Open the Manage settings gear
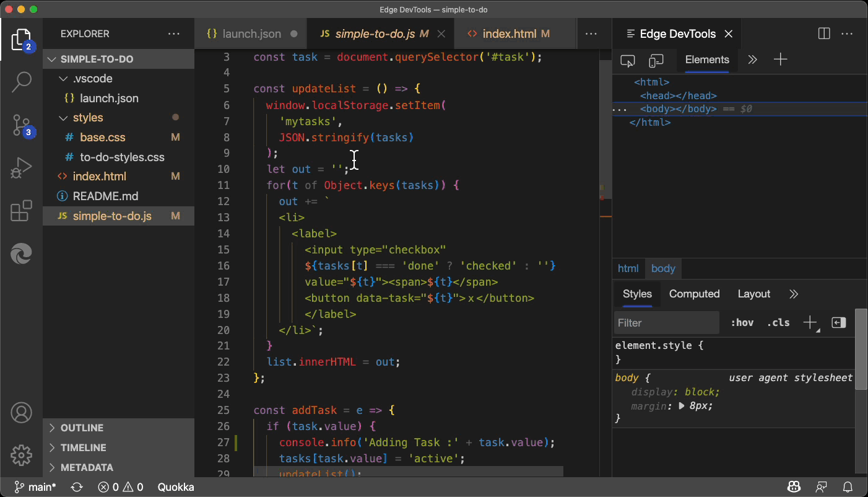 point(21,455)
